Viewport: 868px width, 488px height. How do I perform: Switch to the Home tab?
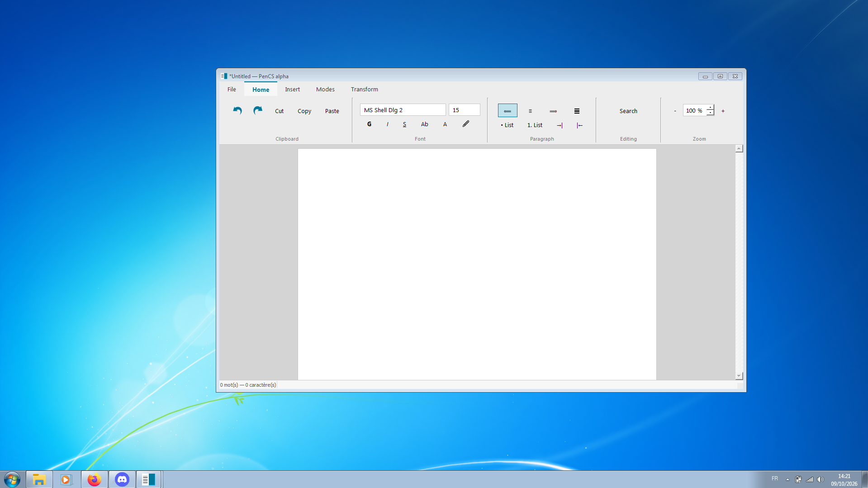click(261, 90)
